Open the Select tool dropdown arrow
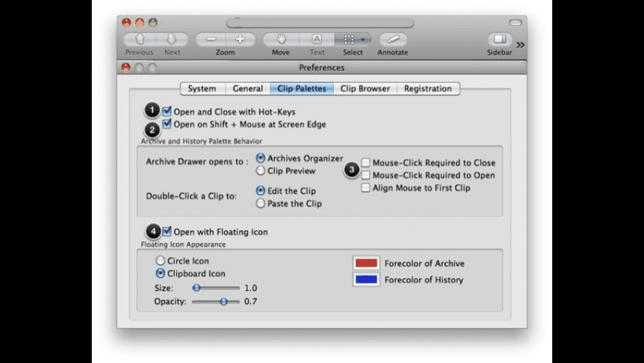644x363 pixels. [362, 39]
